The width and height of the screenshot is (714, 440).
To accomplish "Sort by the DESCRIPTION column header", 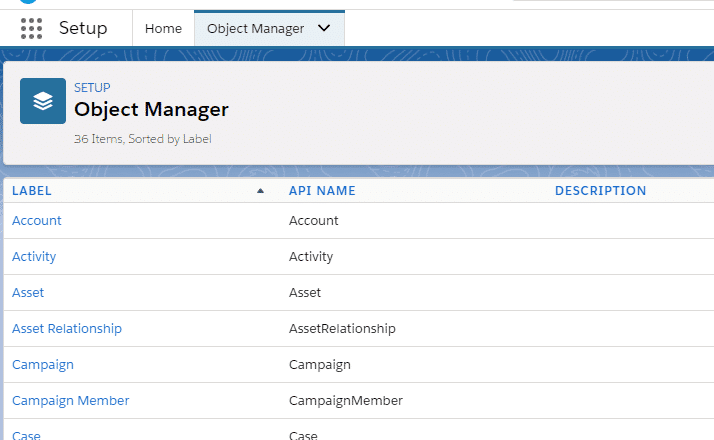I will (x=600, y=191).
